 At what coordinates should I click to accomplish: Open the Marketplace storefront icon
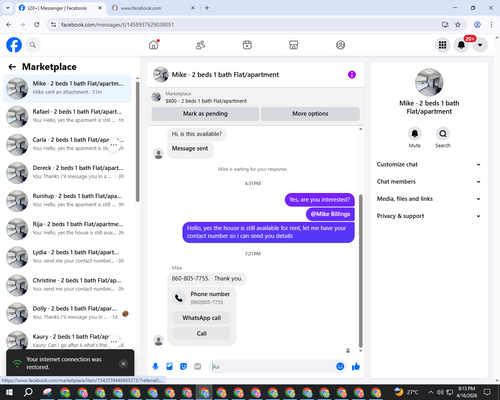pos(294,45)
